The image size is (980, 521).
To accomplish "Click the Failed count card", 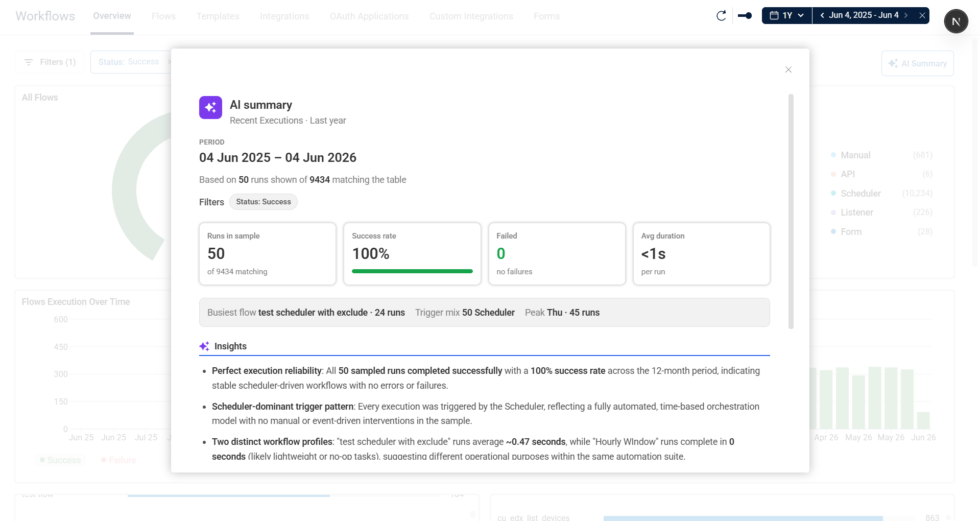I will click(x=557, y=254).
